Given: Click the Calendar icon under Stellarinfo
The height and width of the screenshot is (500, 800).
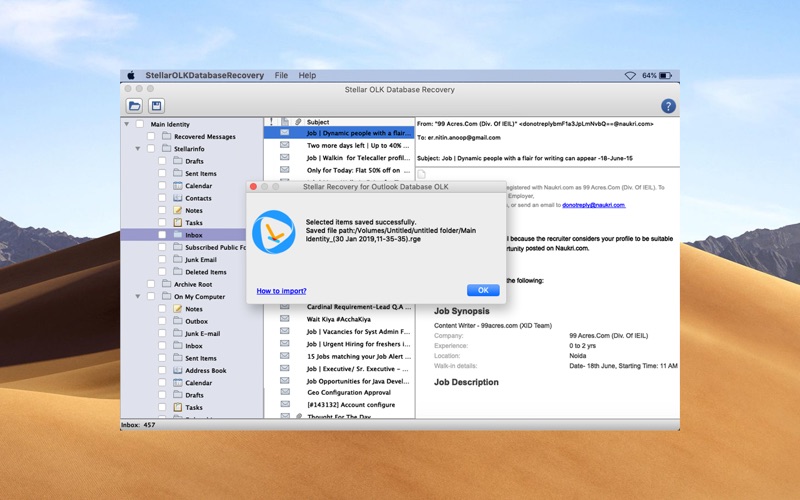Looking at the screenshot, I should [178, 186].
